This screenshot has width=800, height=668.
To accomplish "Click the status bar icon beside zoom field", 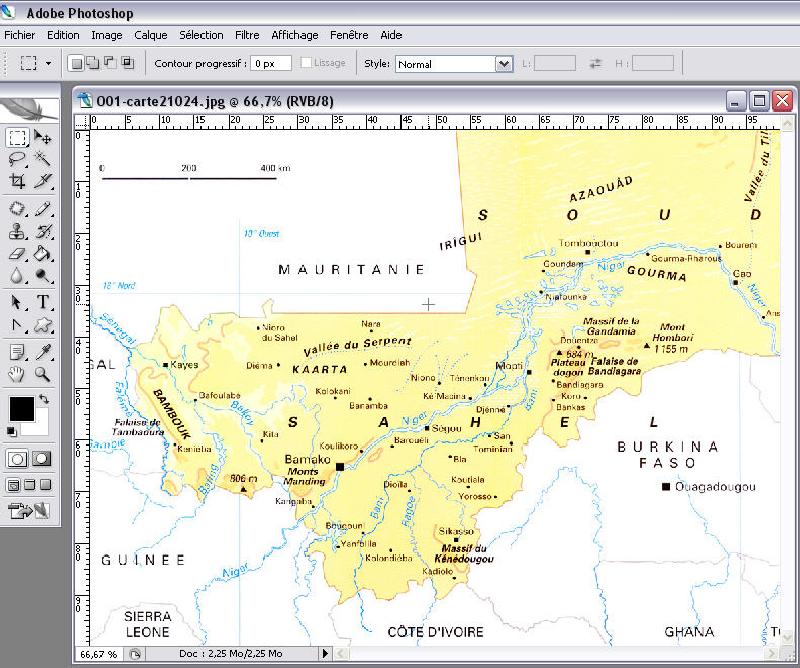I will (x=135, y=654).
